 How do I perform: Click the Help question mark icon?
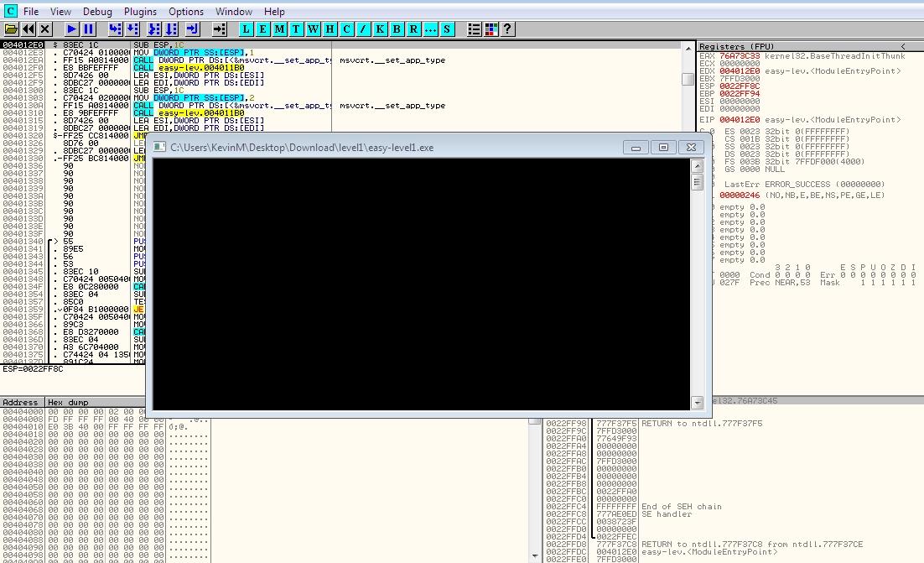(507, 29)
